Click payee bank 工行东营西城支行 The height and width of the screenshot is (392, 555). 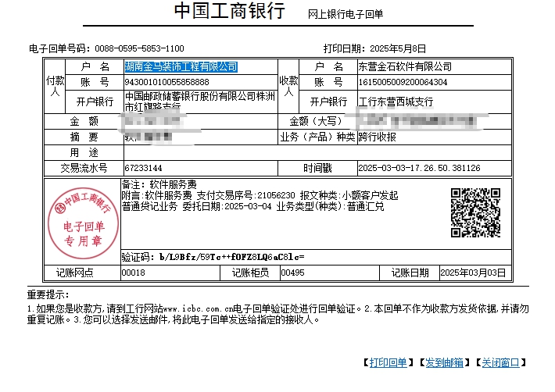(x=396, y=102)
